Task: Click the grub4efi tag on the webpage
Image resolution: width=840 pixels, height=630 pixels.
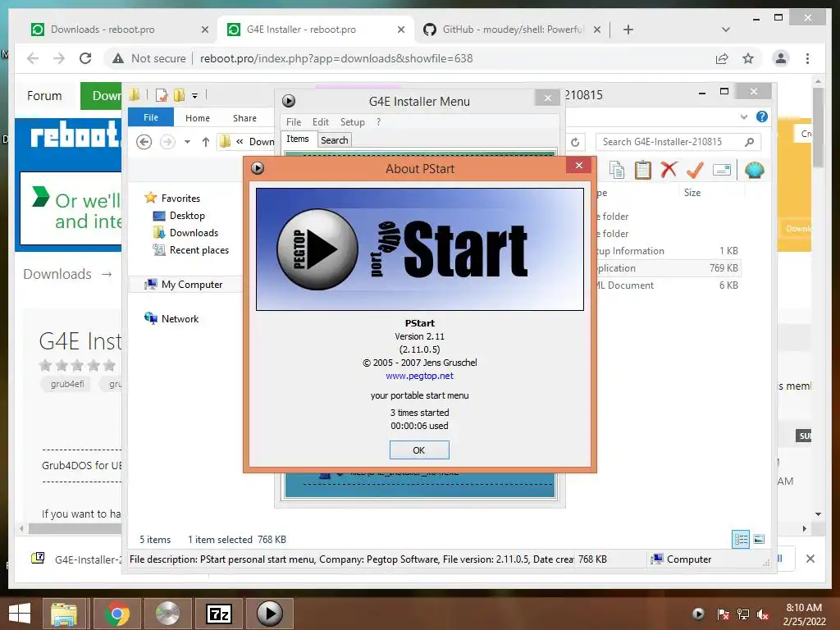Action: pos(67,384)
